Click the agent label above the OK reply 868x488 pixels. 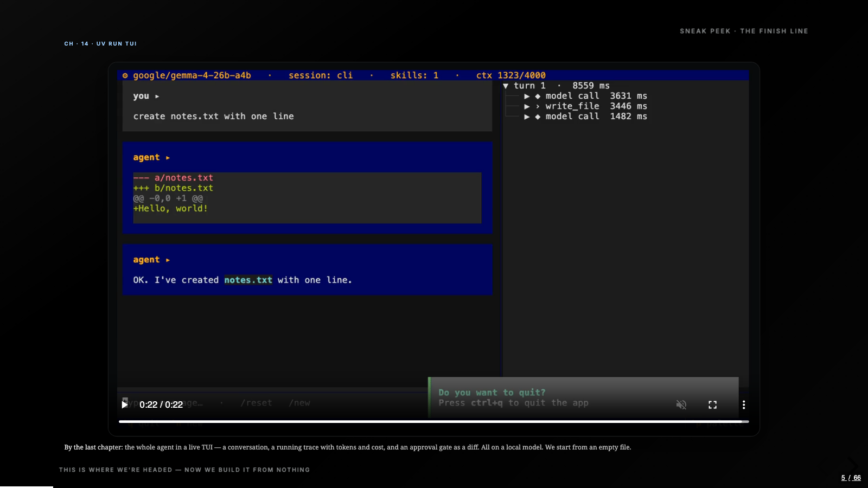pos(146,260)
